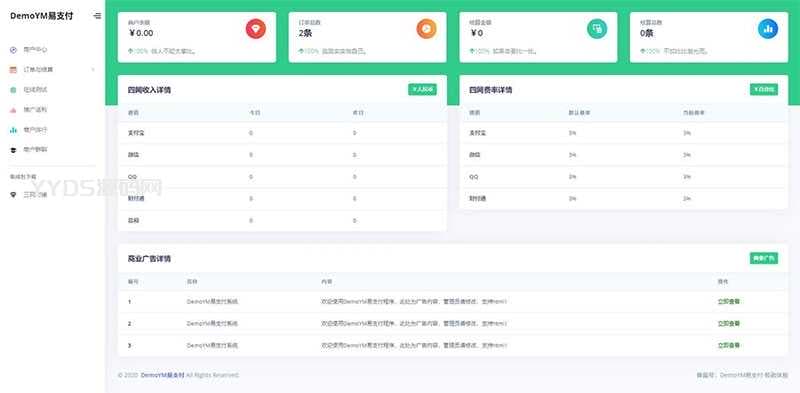Click green button in 四网收入详情 card header

pos(422,89)
